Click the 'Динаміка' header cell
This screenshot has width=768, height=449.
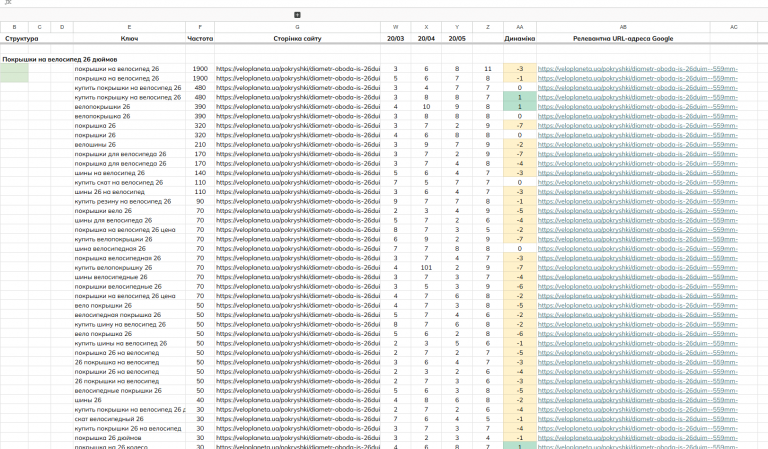click(520, 38)
